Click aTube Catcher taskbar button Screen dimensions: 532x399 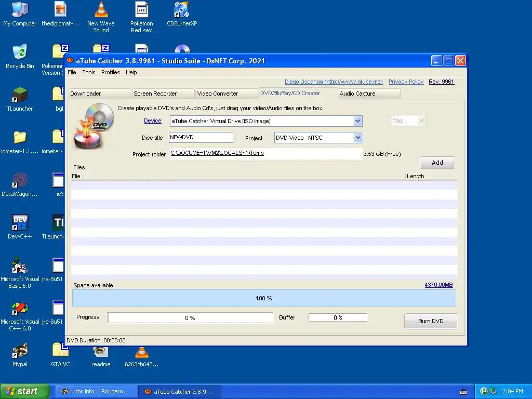click(x=180, y=392)
